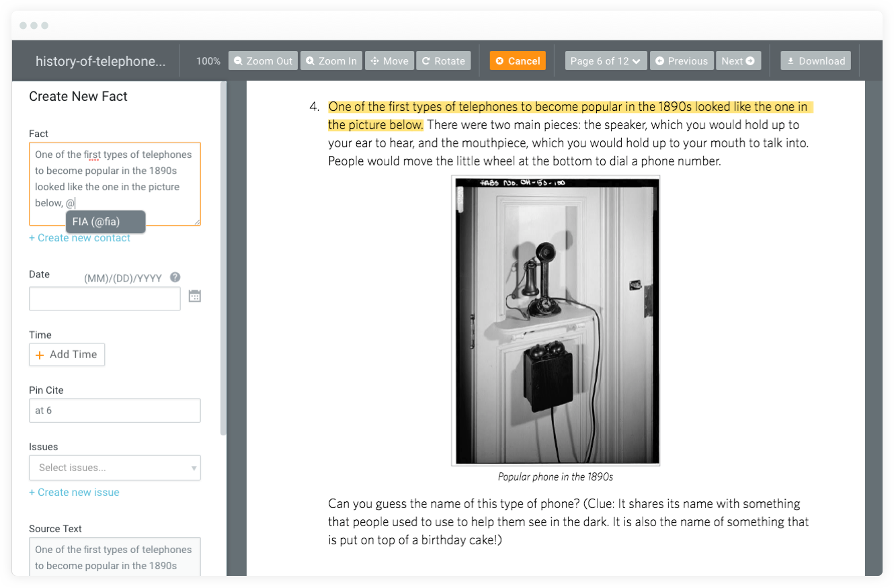The width and height of the screenshot is (894, 588).
Task: Click Create new contact
Action: tap(79, 237)
